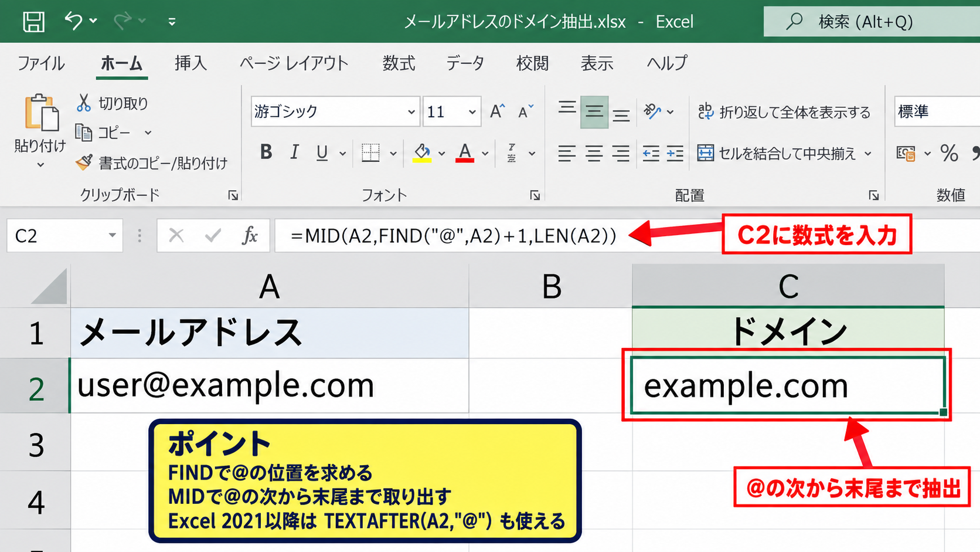Image resolution: width=980 pixels, height=552 pixels.
Task: Switch to the 数式 ribbon tab
Action: coord(399,63)
